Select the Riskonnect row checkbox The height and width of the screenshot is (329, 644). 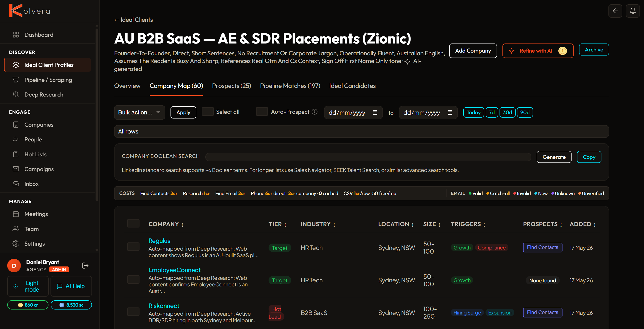coord(133,312)
